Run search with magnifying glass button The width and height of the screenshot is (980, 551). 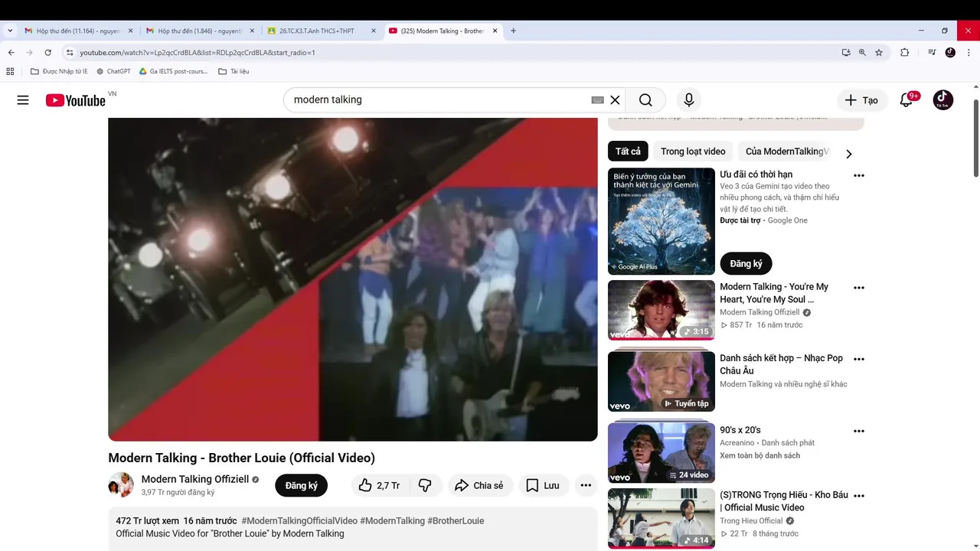(x=645, y=100)
